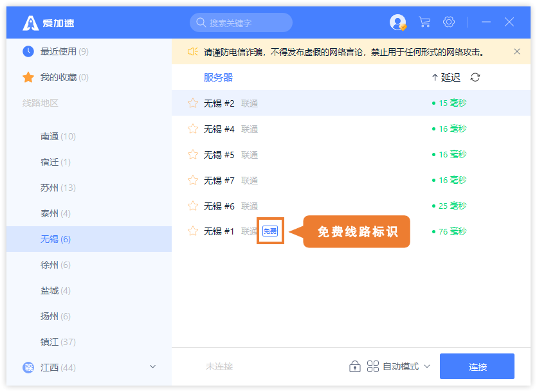Favorite 无锡 #2 with its star
Image resolution: width=537 pixels, height=392 pixels.
192,103
